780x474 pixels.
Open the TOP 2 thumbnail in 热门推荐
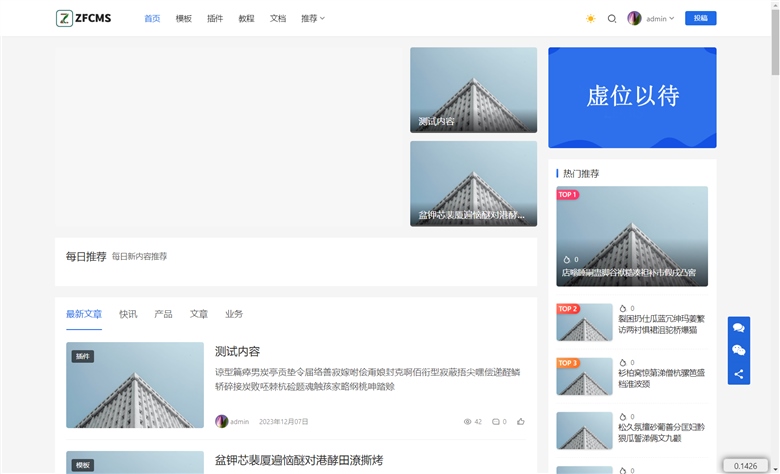pyautogui.click(x=585, y=322)
